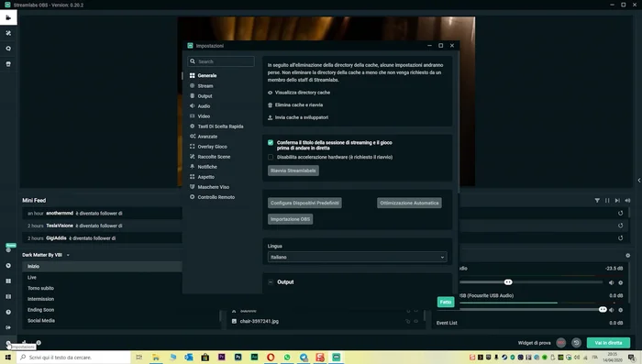
Task: Open the Layout editor icon in left sidebar
Action: point(8,281)
